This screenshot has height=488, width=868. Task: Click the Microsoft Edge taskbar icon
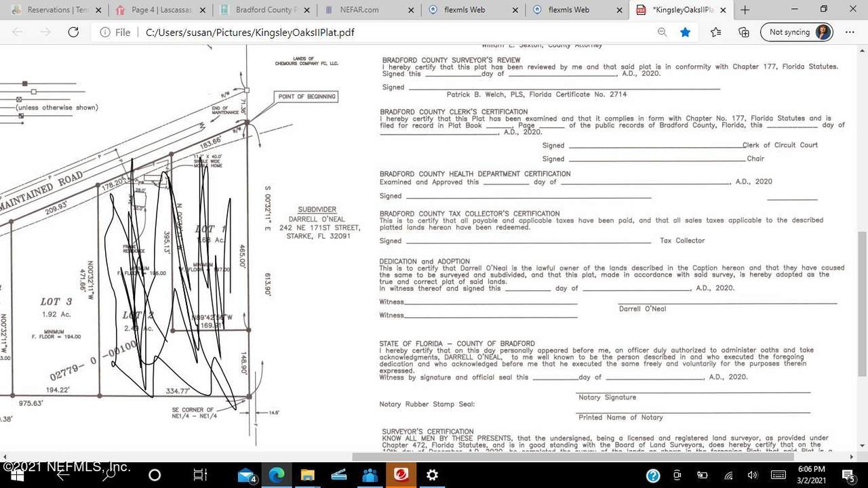(277, 474)
